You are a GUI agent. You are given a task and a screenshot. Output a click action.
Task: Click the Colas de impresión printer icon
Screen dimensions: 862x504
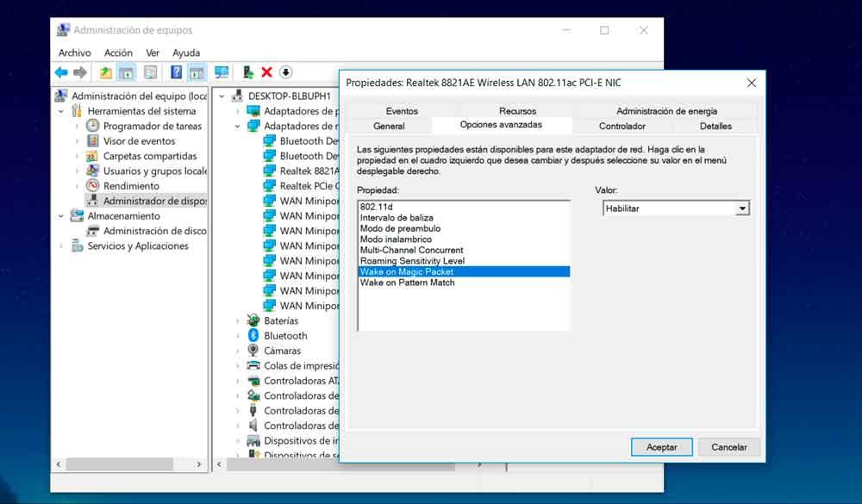253,365
